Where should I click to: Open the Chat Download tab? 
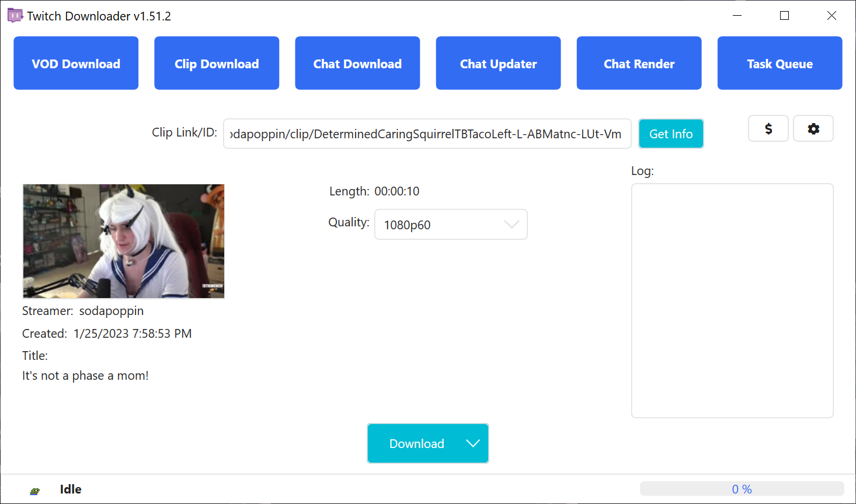(357, 63)
